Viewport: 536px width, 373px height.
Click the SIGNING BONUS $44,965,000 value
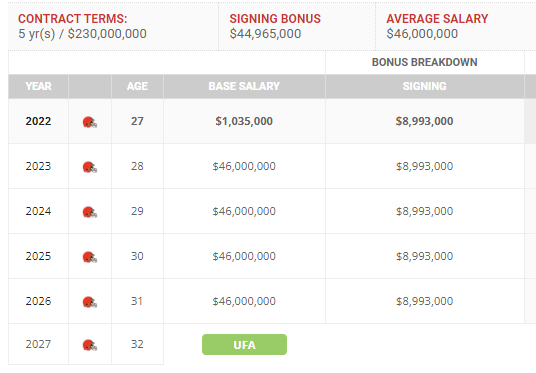tap(265, 34)
